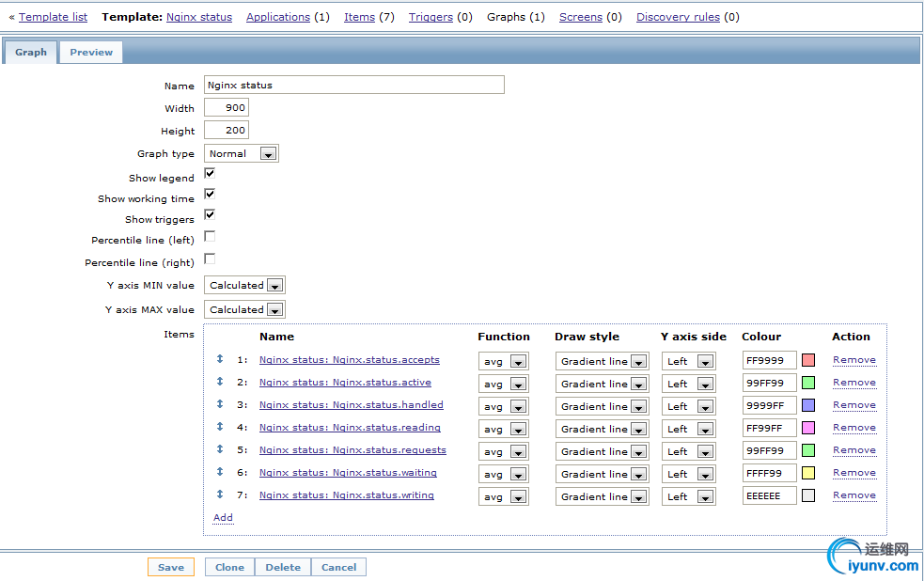
Task: Open the Function dropdown for Nginx.status.writing
Action: pos(503,496)
